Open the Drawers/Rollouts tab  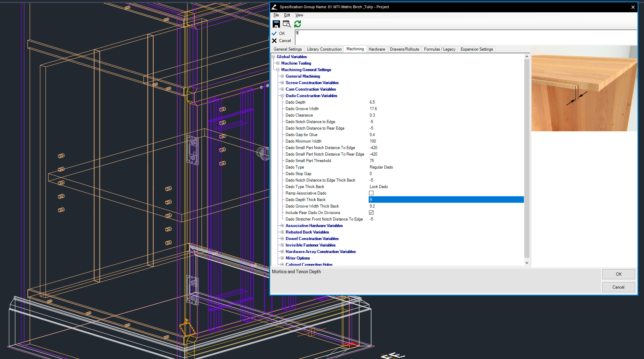tap(404, 49)
